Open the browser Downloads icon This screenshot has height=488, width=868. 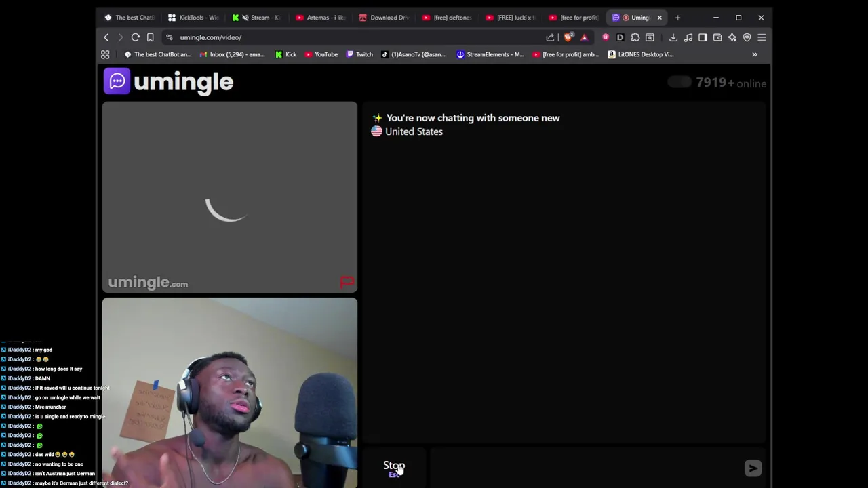[673, 37]
